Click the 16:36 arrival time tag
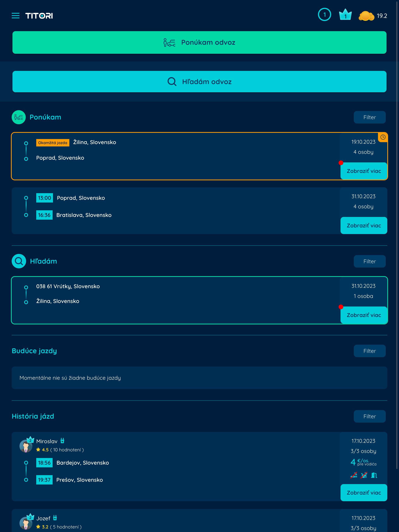This screenshot has height=532, width=399. click(x=44, y=215)
